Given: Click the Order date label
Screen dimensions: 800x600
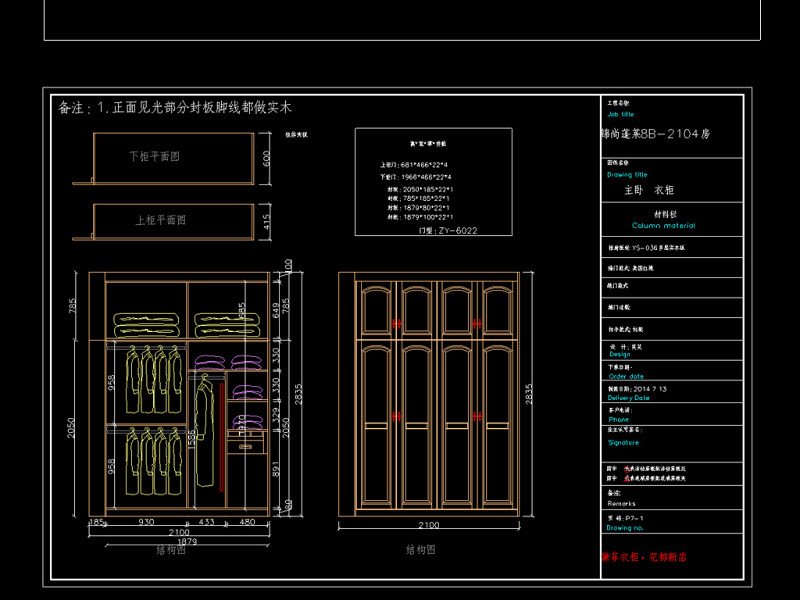Looking at the screenshot, I should (626, 377).
